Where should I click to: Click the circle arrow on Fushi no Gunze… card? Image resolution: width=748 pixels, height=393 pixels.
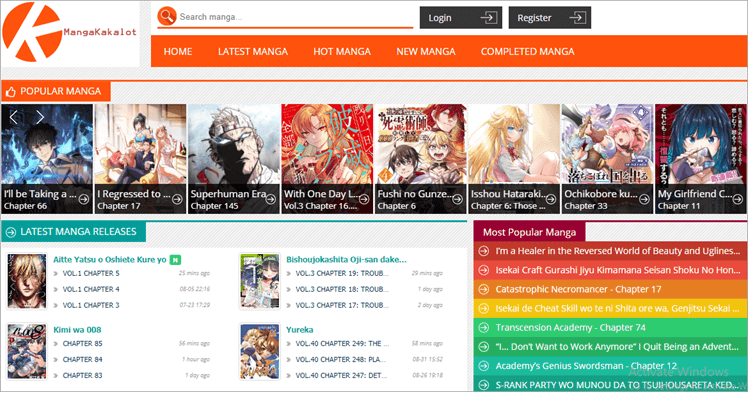click(x=457, y=199)
